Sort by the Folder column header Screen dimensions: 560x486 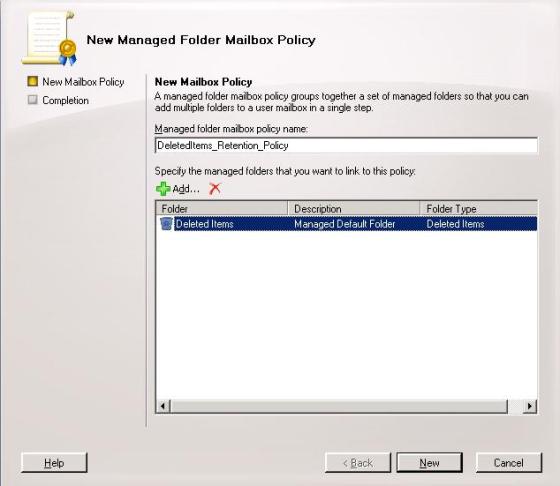click(x=222, y=209)
